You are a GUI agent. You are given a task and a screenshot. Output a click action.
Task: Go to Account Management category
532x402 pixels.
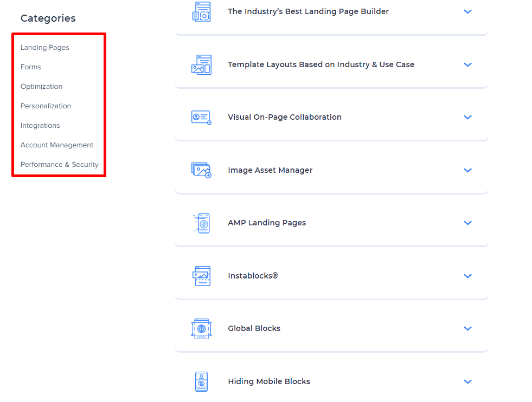coord(57,145)
